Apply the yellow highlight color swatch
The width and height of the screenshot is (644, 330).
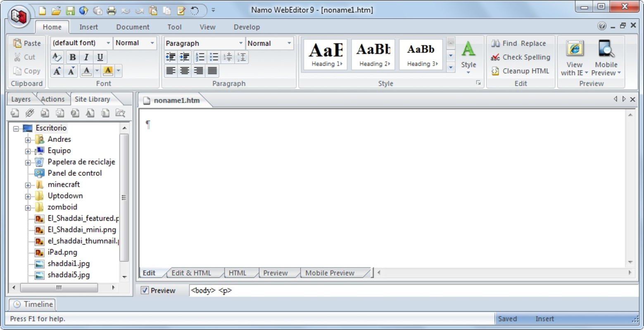pyautogui.click(x=108, y=71)
